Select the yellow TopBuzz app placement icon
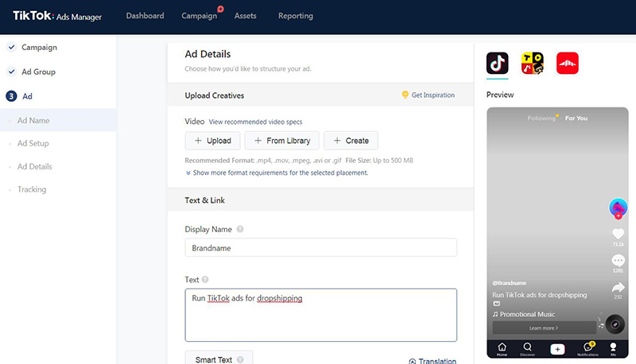 coord(532,64)
